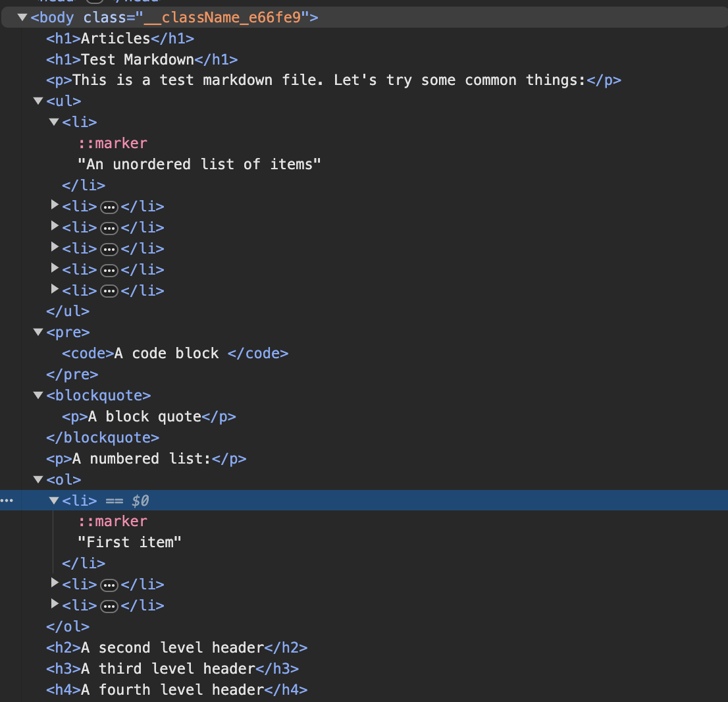728x702 pixels.
Task: Select the h2 "A second level header"
Action: click(x=177, y=647)
